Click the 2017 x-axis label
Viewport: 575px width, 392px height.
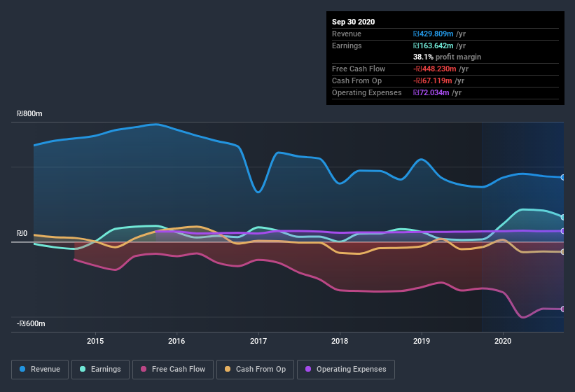[258, 342]
